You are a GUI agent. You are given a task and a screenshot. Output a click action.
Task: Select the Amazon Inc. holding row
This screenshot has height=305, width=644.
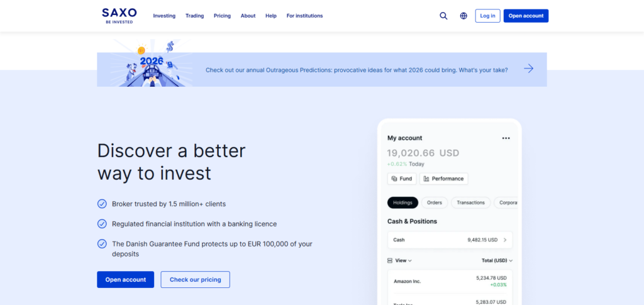coord(450,280)
